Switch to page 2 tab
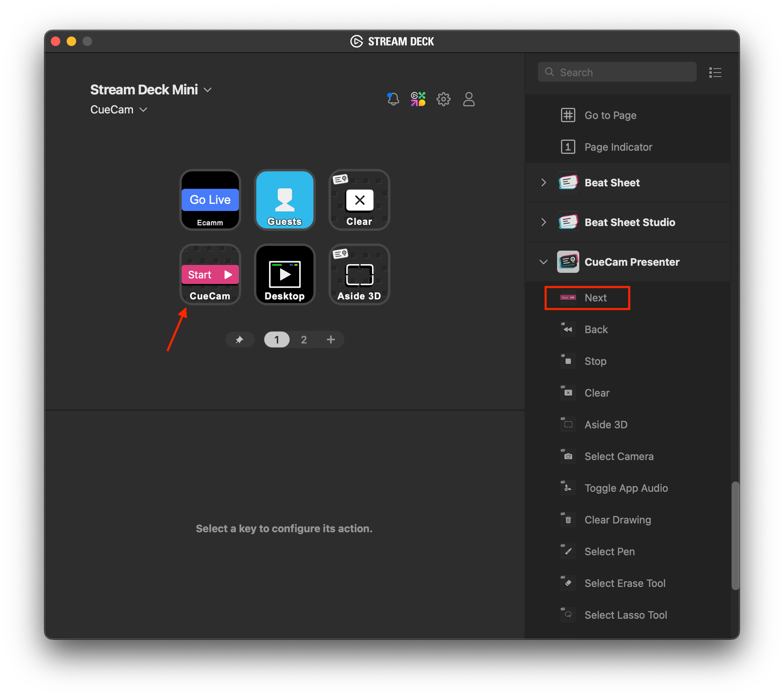Viewport: 784px width, 698px height. (304, 339)
